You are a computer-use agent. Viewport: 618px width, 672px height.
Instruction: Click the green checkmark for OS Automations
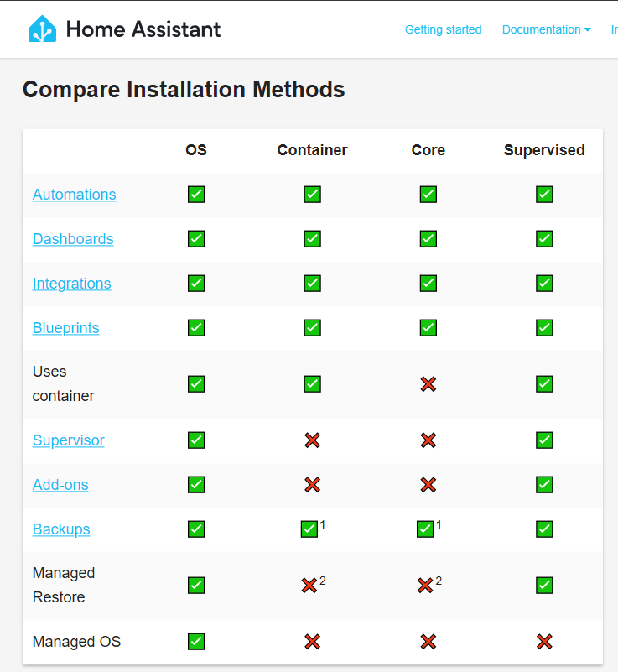[x=196, y=194]
